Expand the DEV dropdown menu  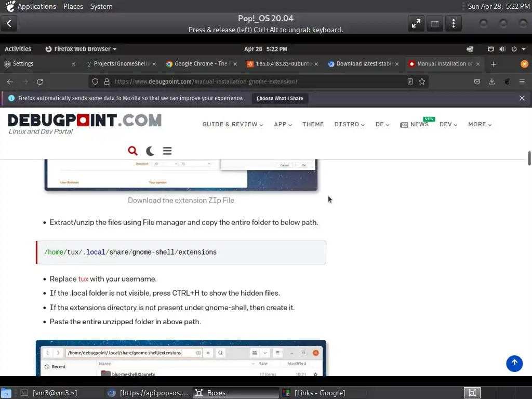point(448,124)
